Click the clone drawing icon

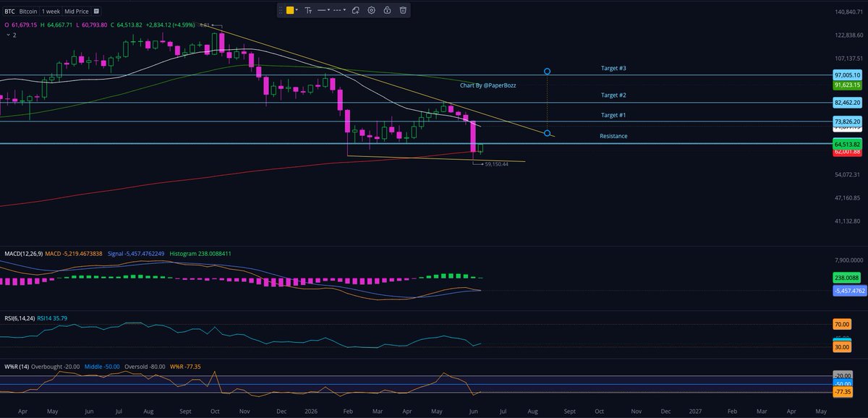[355, 10]
